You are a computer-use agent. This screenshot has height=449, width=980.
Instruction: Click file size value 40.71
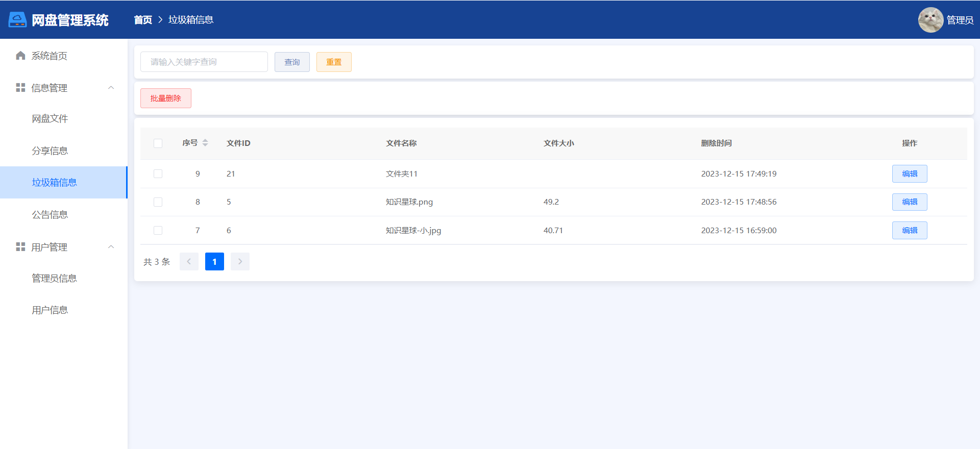pos(553,231)
